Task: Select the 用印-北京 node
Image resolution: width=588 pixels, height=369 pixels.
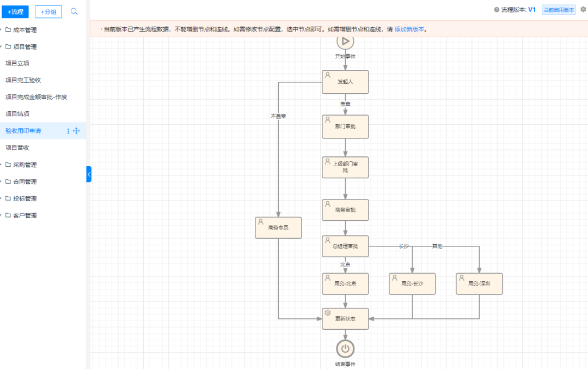Action: [x=345, y=284]
